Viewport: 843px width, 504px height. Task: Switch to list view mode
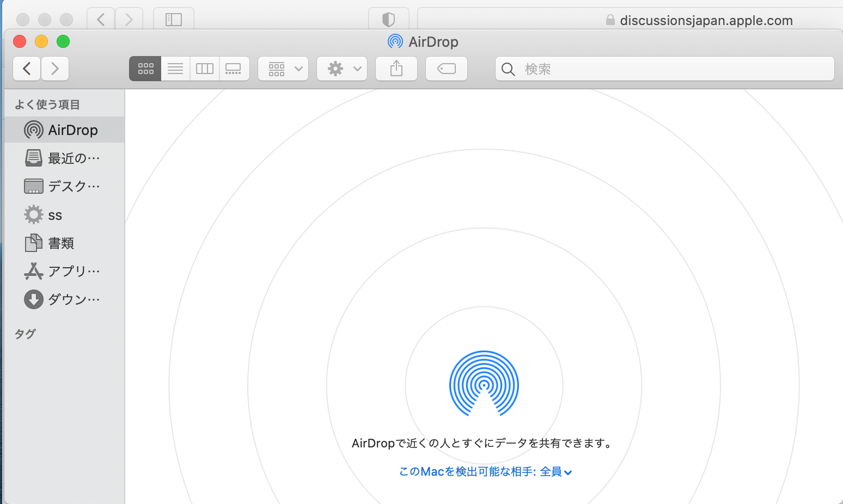[175, 69]
